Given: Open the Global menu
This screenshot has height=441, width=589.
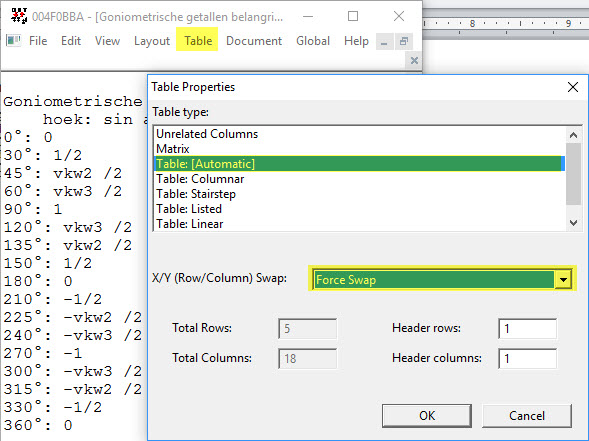Looking at the screenshot, I should [x=313, y=41].
